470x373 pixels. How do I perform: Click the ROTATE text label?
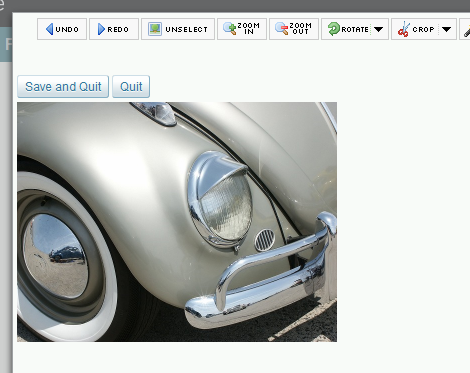pos(355,29)
